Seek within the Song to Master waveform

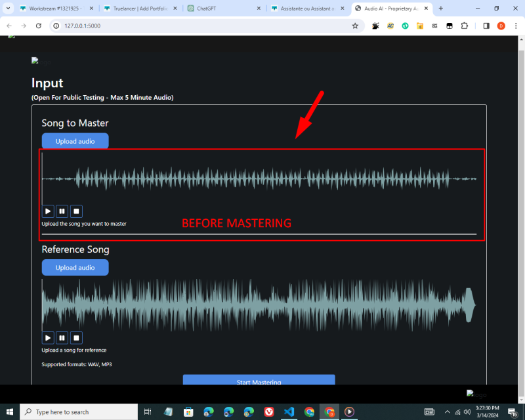[259, 179]
